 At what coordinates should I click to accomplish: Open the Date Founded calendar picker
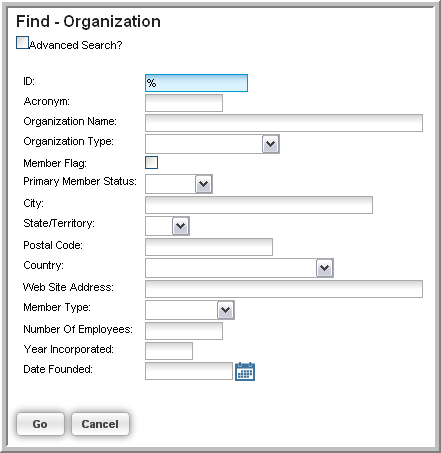[x=245, y=371]
